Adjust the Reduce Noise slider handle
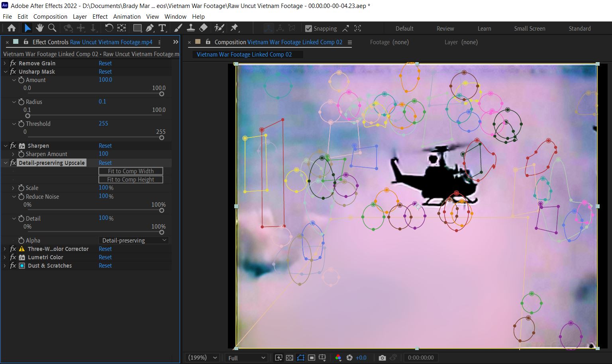This screenshot has width=612, height=364. 161,211
